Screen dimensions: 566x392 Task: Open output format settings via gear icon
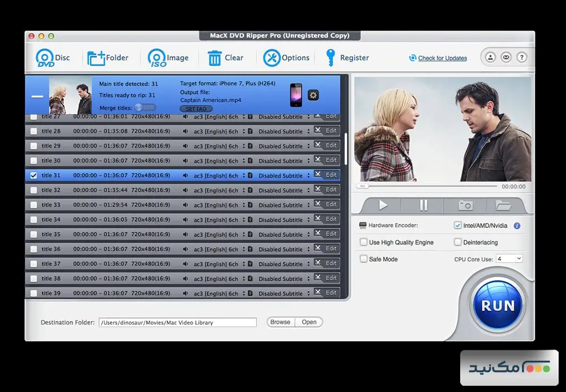(314, 96)
